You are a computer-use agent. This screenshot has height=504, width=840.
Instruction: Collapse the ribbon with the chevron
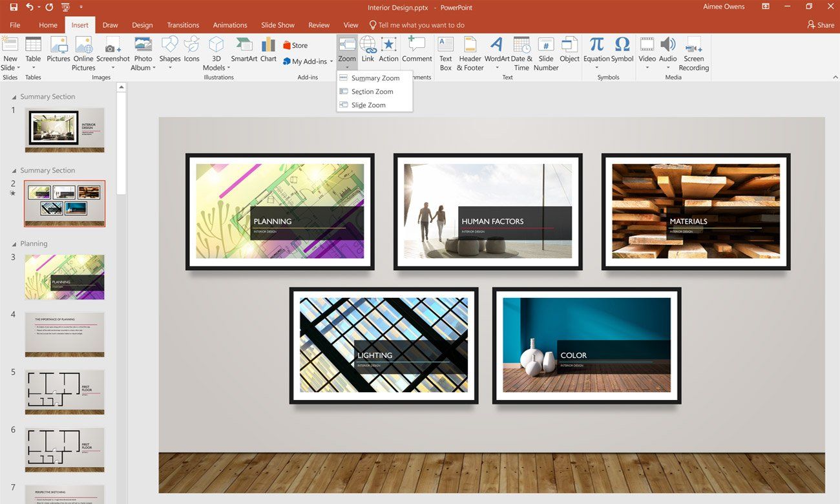pyautogui.click(x=835, y=77)
